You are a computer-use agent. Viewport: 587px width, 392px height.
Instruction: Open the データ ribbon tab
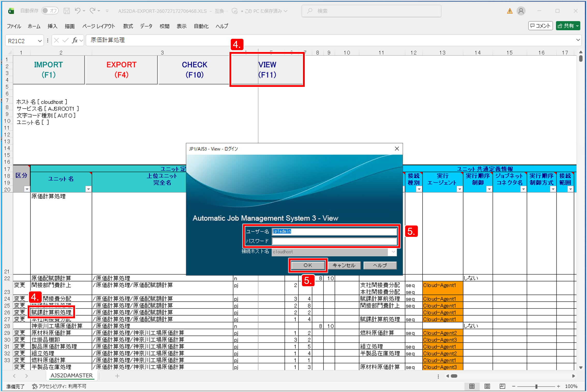point(146,26)
